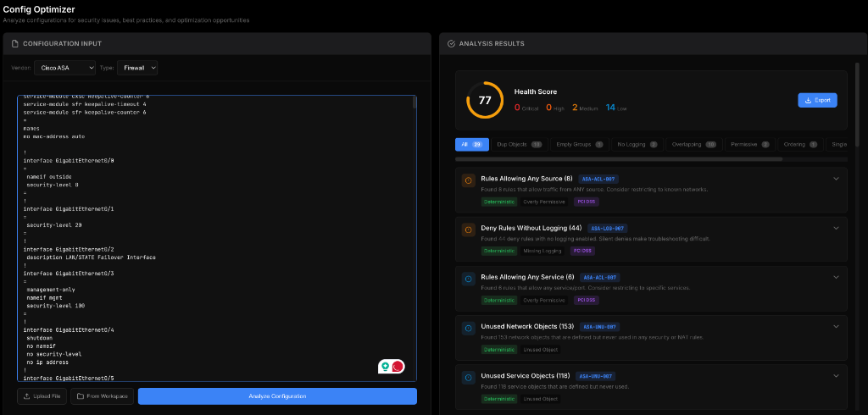The image size is (868, 415).
Task: Switch to the Overlapping filter tab
Action: click(x=692, y=145)
